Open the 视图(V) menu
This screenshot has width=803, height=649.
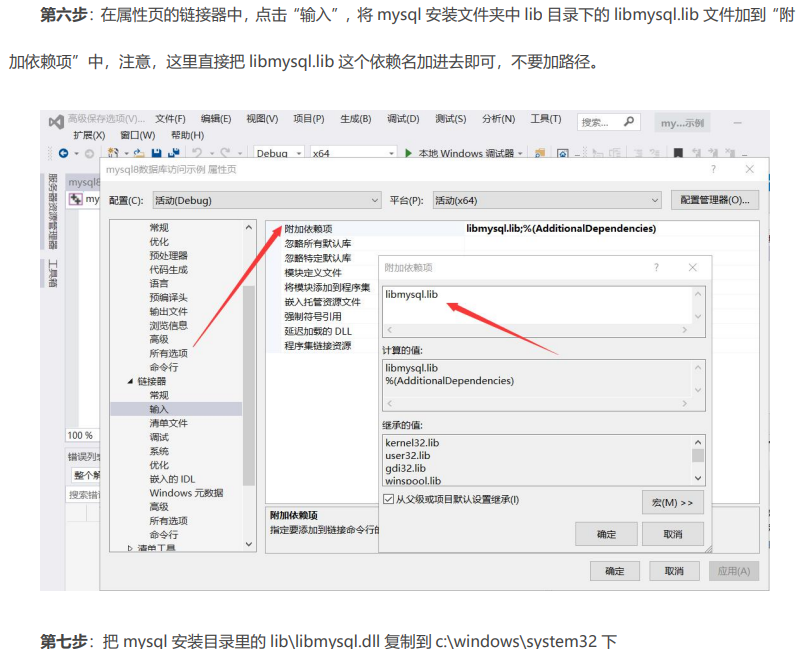click(262, 119)
